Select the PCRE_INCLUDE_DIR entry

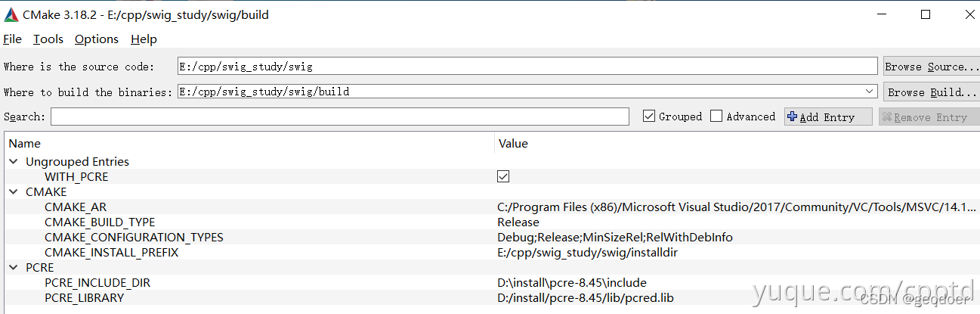coord(97,282)
